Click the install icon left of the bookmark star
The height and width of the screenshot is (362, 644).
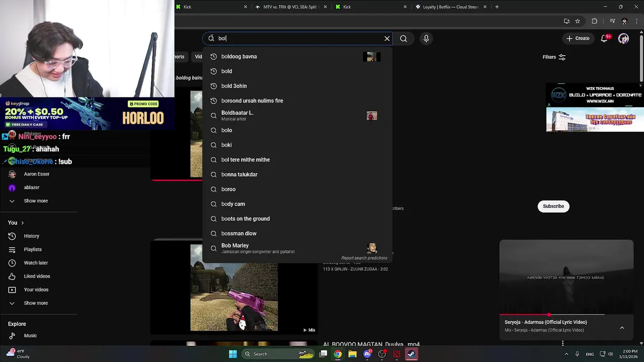(567, 21)
